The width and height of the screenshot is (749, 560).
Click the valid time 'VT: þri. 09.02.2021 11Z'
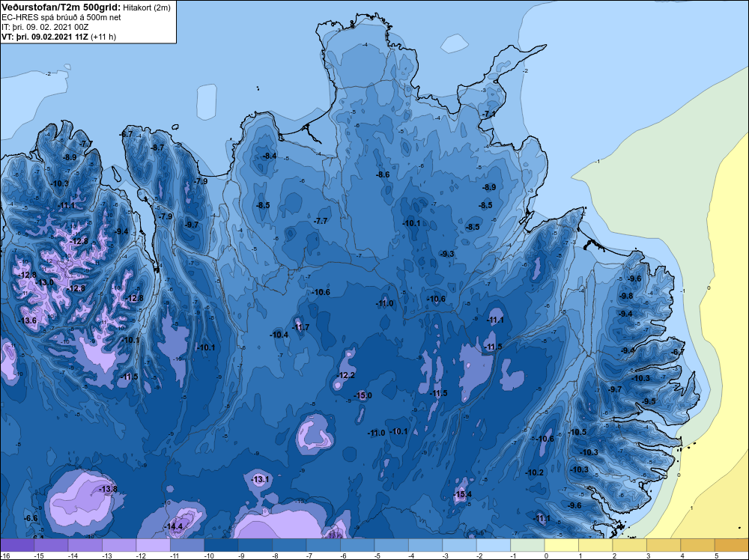(x=44, y=37)
